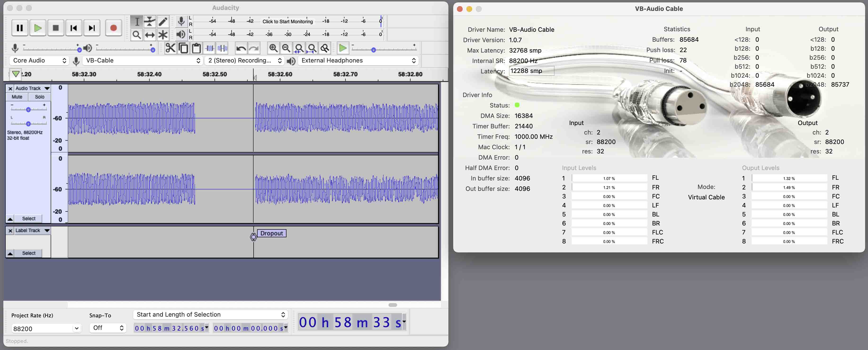The width and height of the screenshot is (868, 350).
Task: Click the Virtual Cable mode text
Action: coord(706,197)
